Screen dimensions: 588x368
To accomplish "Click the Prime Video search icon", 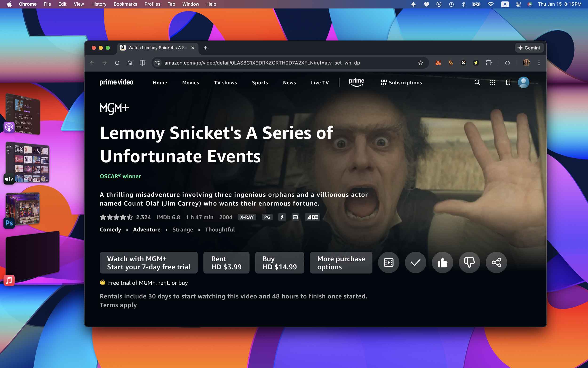I will pyautogui.click(x=477, y=82).
